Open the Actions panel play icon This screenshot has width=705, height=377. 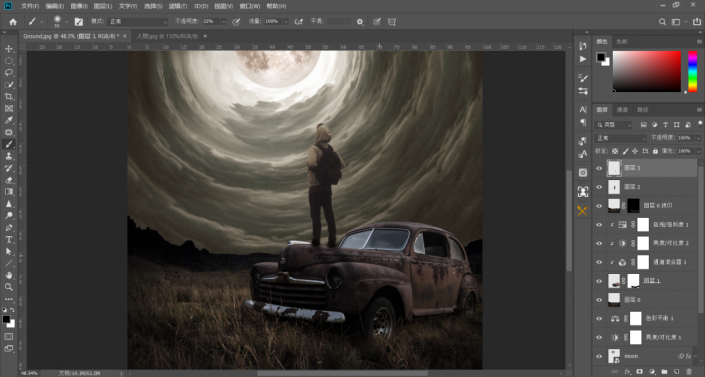click(x=583, y=59)
